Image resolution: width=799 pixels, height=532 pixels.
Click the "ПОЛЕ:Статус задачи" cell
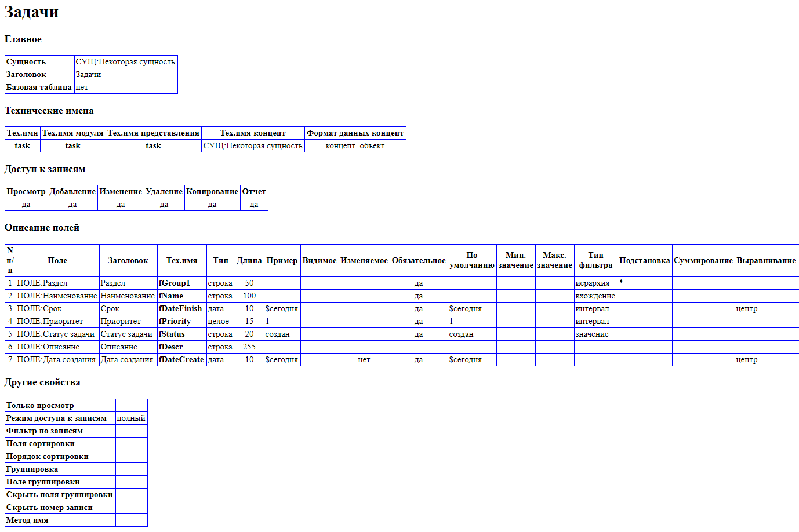[57, 334]
